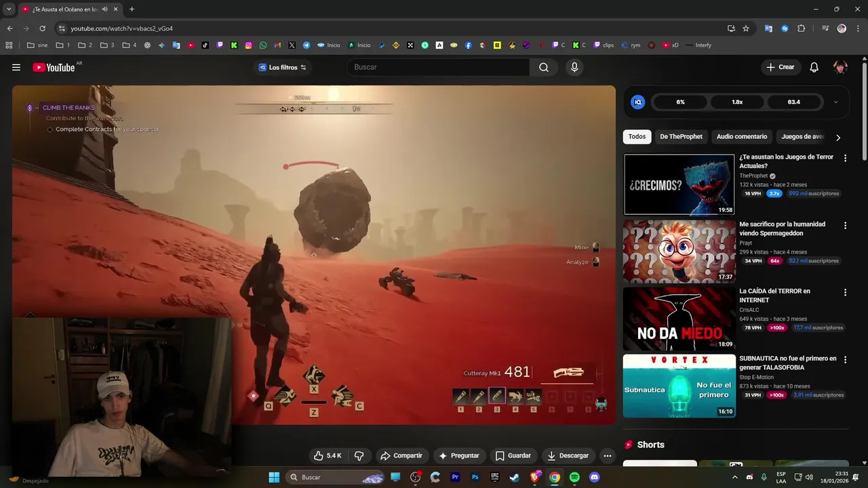Screen dimensions: 868x488
Task: Open Chrome extensions puzzle icon
Action: point(802,28)
